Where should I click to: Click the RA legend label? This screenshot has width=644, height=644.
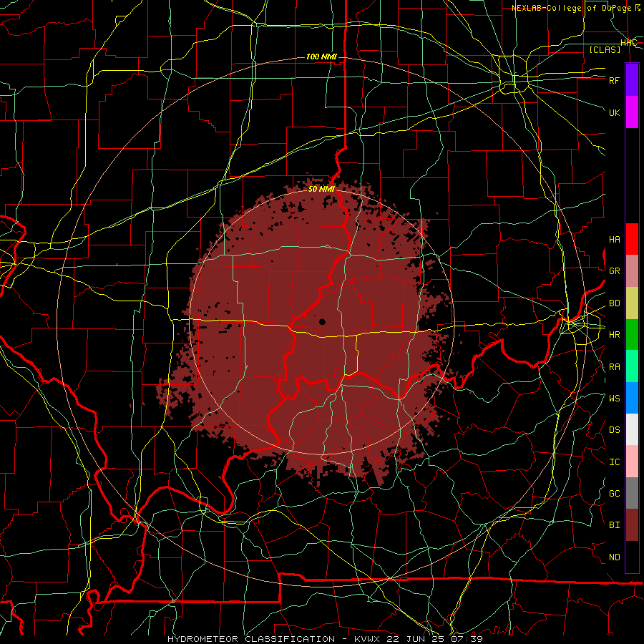[615, 367]
